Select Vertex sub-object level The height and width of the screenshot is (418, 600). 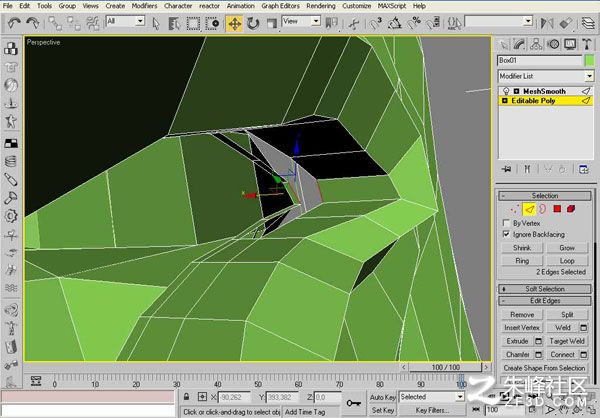point(515,209)
